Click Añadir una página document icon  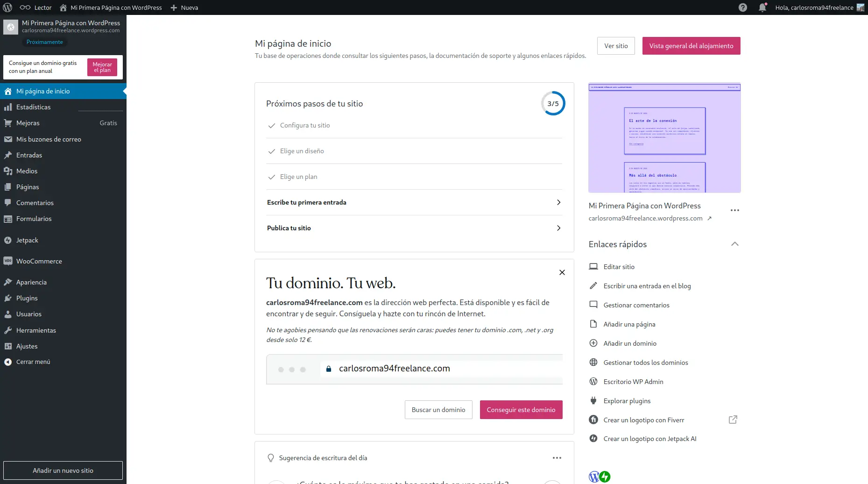(593, 324)
